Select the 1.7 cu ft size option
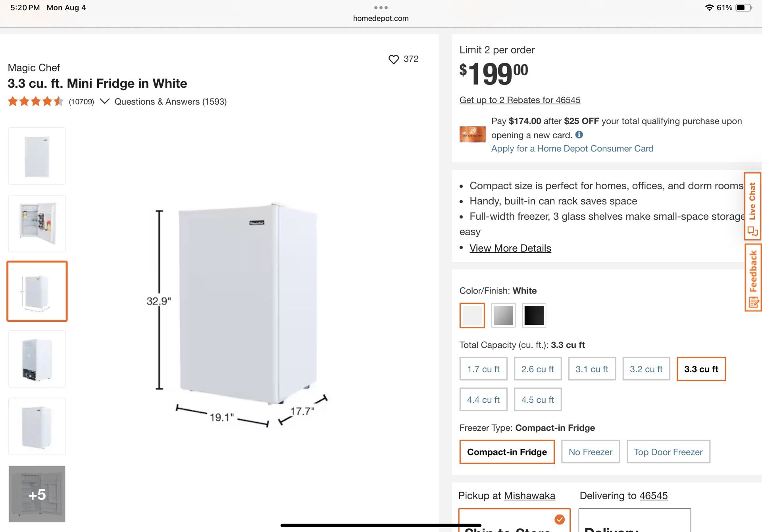Screen dimensions: 762x532 483,369
